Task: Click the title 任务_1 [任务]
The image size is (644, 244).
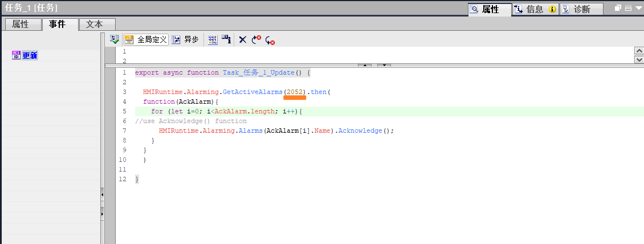Action: [31, 8]
